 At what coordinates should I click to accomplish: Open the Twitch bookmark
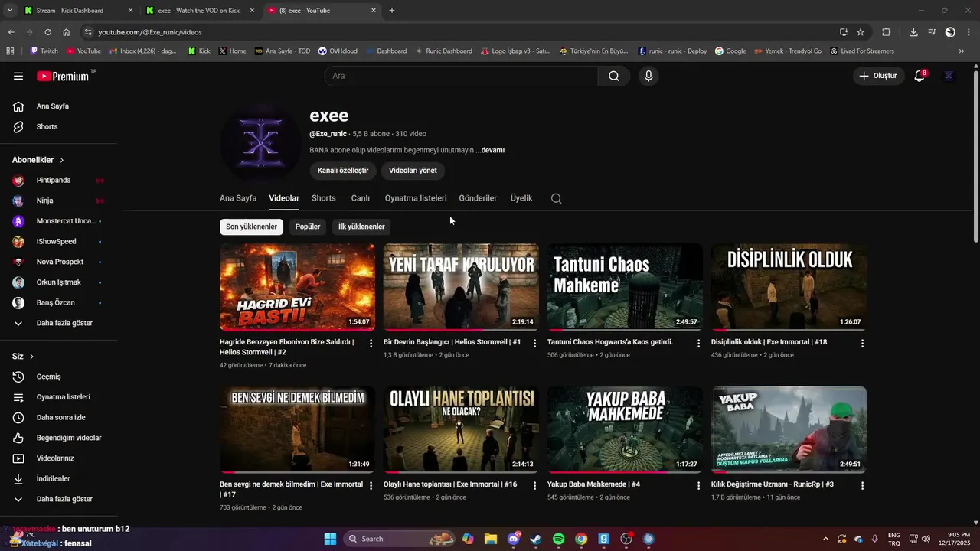click(x=44, y=51)
